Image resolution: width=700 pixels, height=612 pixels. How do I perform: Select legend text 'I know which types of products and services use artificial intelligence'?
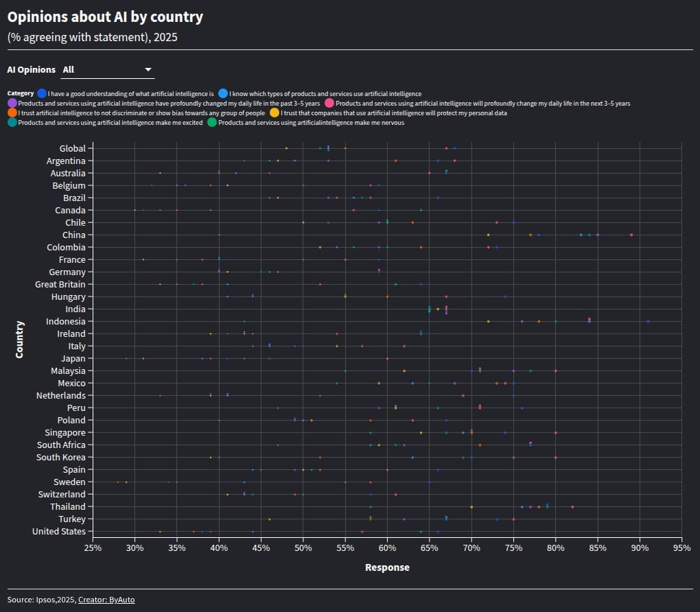coord(325,94)
